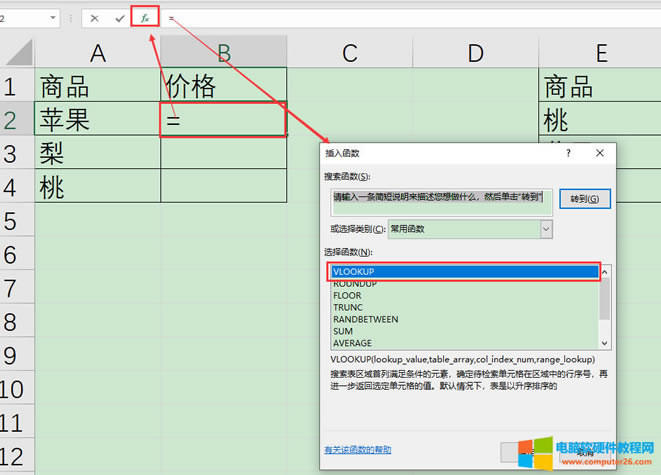Click the Enter checkmark in formula bar
This screenshot has width=661, height=475.
tap(120, 18)
